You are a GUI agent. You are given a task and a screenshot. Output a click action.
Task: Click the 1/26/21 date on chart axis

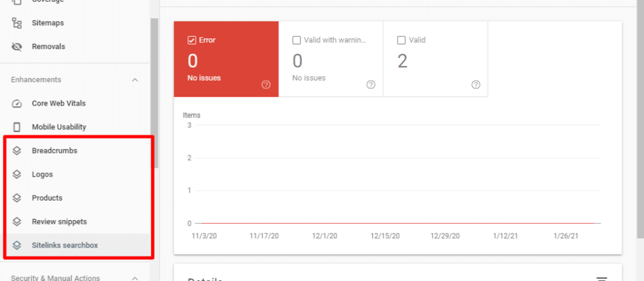click(566, 236)
